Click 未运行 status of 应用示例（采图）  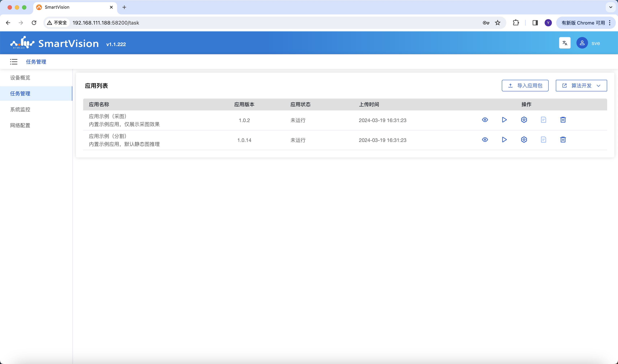[x=298, y=120]
